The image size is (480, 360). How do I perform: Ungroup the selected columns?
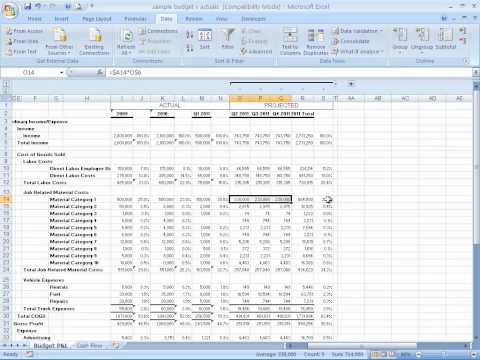click(x=422, y=41)
